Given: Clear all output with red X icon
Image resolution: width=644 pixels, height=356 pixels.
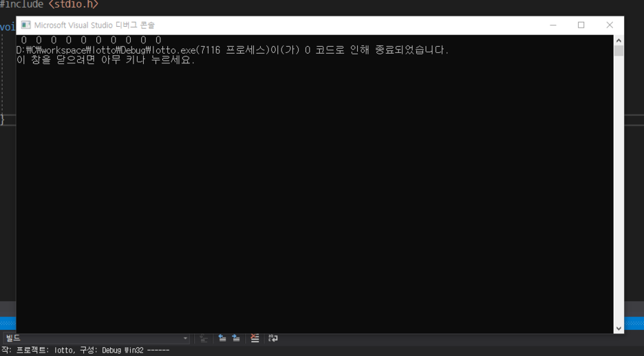Looking at the screenshot, I should point(255,338).
